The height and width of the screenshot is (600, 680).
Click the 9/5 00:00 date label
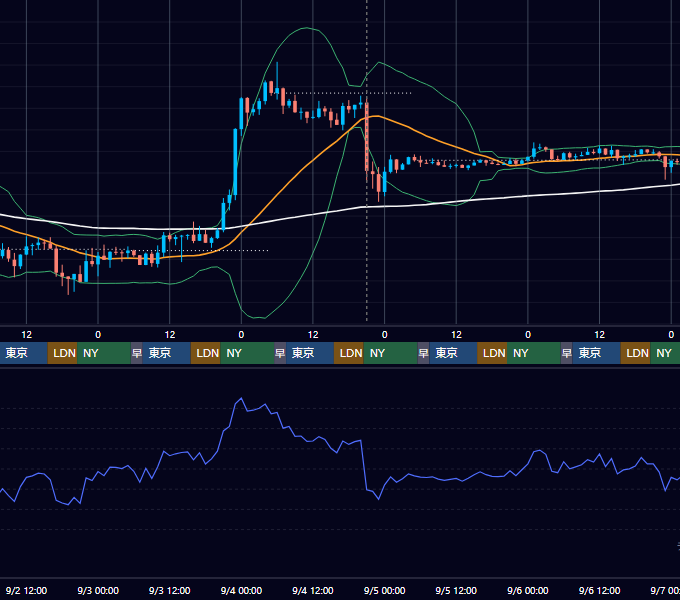coord(385,590)
